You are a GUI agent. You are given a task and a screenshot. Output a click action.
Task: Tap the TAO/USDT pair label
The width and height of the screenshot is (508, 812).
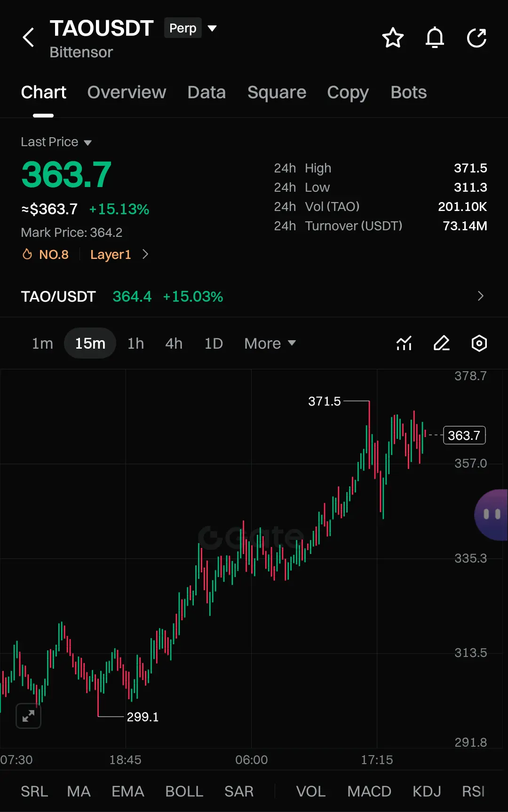click(58, 297)
